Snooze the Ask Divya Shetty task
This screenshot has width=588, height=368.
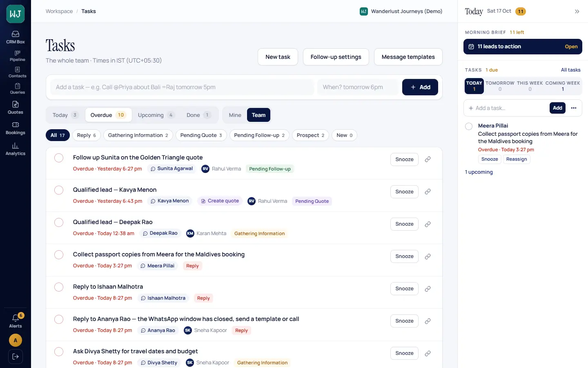(x=404, y=353)
